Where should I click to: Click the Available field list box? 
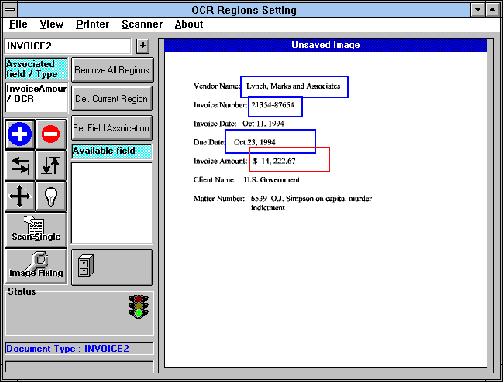tap(112, 203)
